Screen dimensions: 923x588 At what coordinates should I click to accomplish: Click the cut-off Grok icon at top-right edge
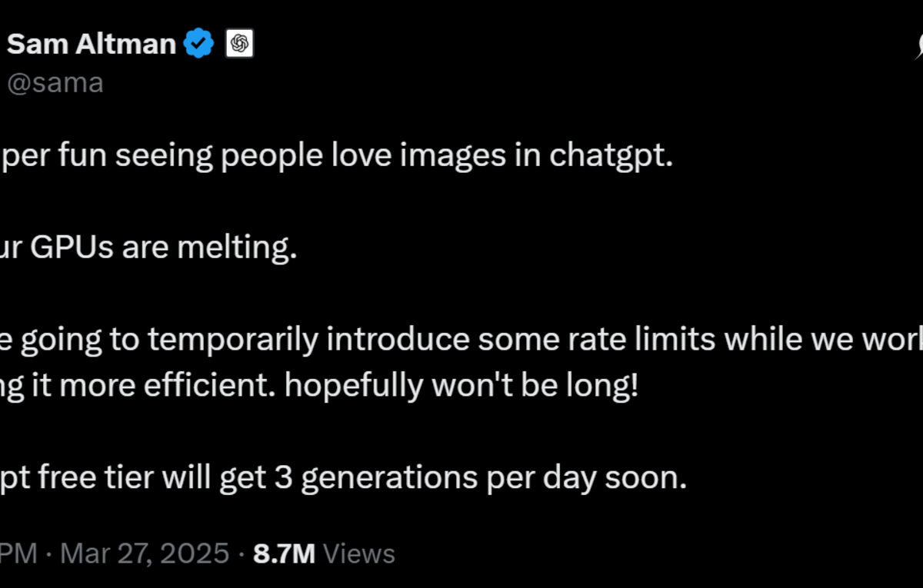(919, 46)
